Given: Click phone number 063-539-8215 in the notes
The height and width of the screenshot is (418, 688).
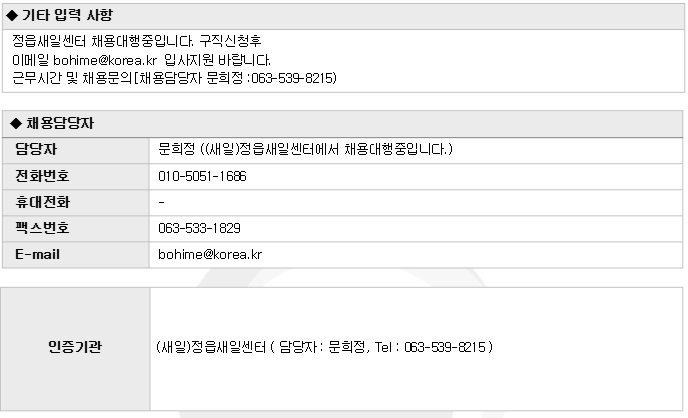Looking at the screenshot, I should tap(292, 78).
